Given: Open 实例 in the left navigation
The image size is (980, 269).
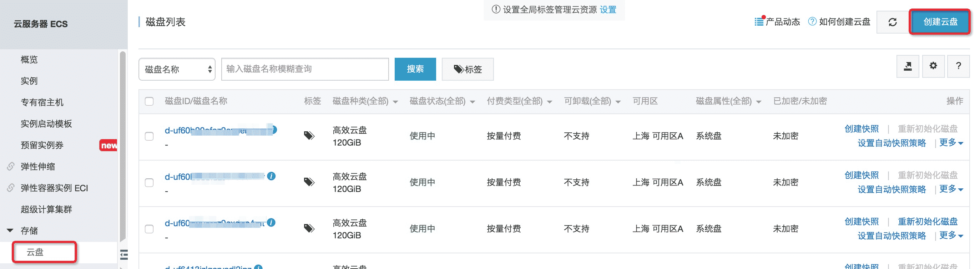Looking at the screenshot, I should coord(29,81).
